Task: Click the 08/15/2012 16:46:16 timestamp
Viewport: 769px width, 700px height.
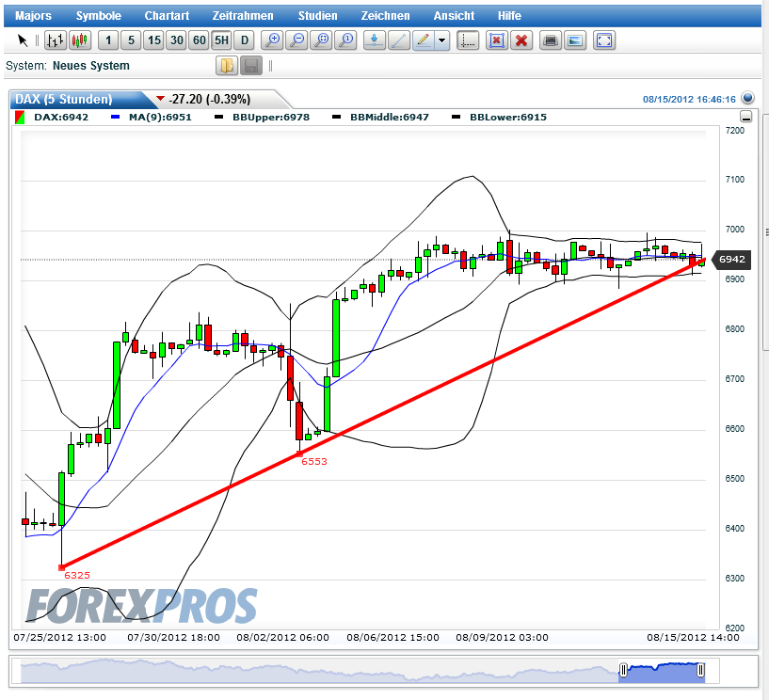Action: 689,100
